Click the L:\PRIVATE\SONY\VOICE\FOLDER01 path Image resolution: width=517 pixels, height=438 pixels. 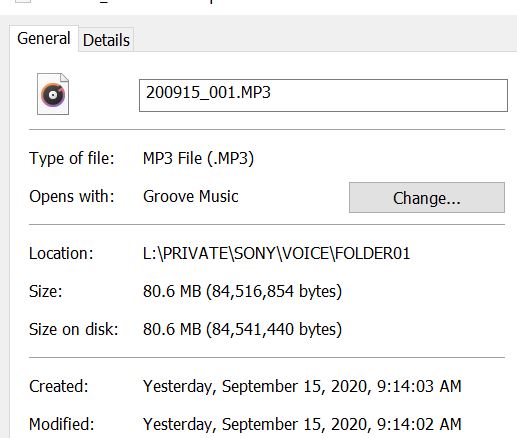[x=276, y=253]
